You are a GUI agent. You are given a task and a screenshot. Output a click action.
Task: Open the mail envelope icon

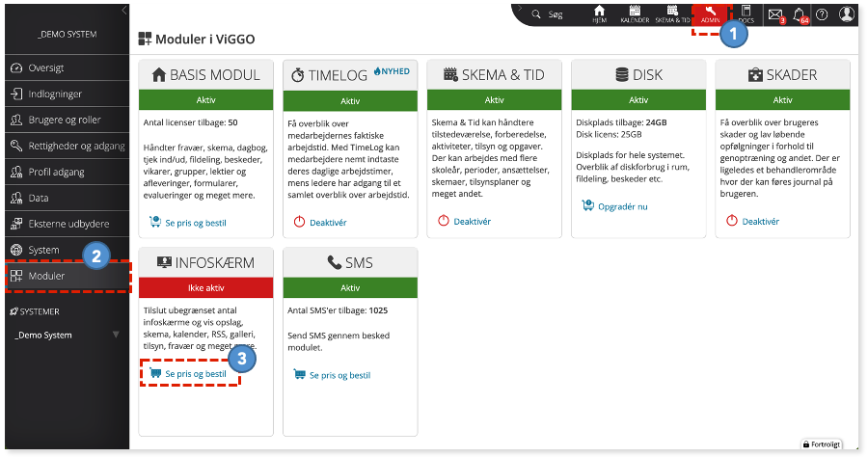point(775,14)
